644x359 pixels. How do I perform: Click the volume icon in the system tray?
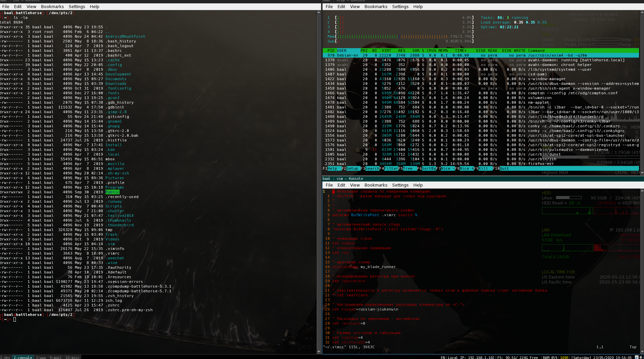[641, 357]
